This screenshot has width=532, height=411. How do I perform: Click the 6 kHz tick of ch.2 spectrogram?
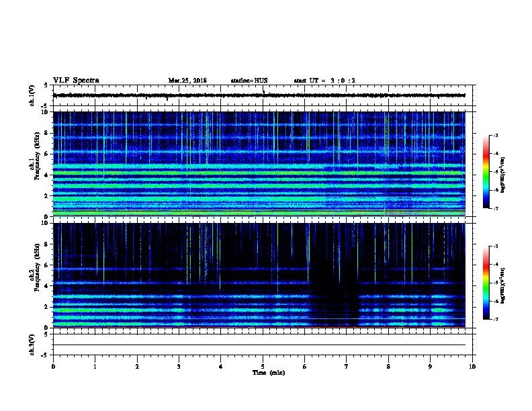(46, 265)
